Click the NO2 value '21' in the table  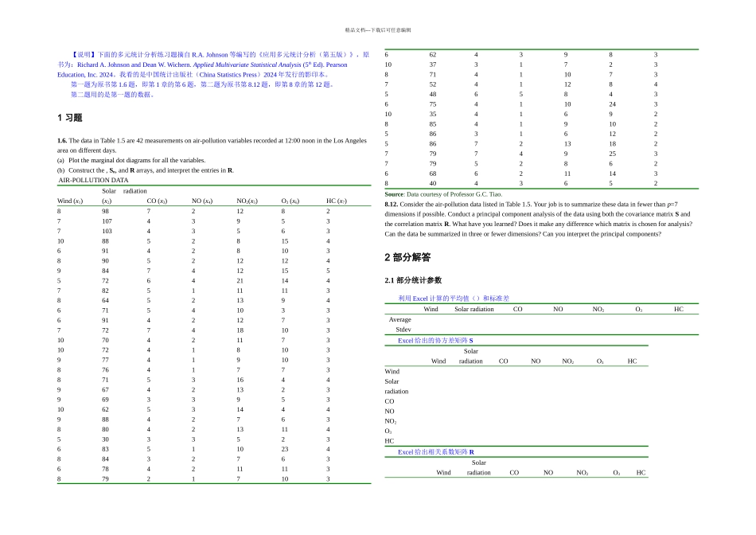tap(240, 281)
